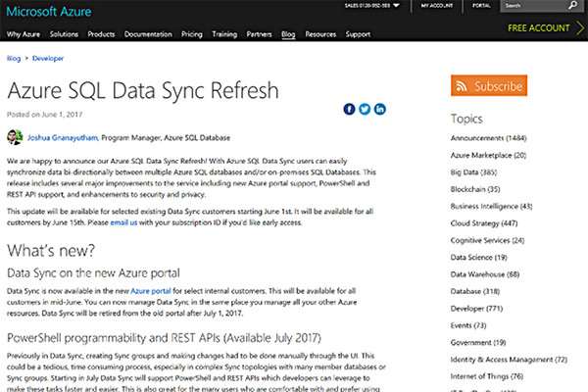Open the Products menu

pyautogui.click(x=101, y=34)
